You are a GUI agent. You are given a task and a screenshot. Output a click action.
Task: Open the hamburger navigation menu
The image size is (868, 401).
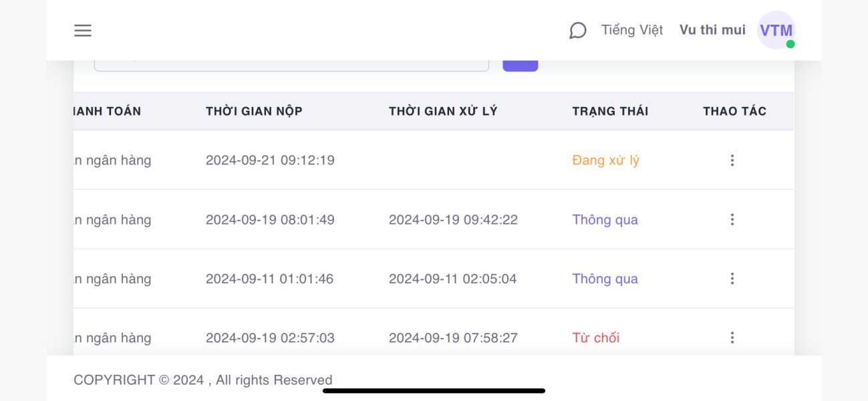[83, 31]
